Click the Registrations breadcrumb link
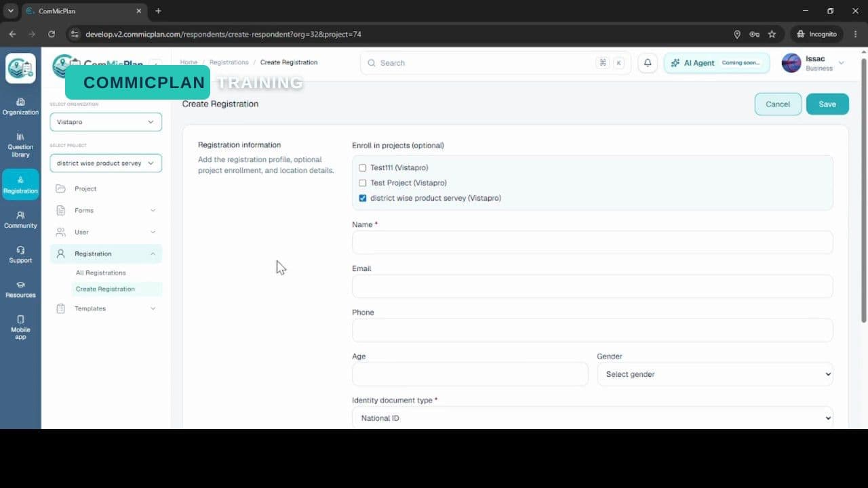 pos(229,62)
